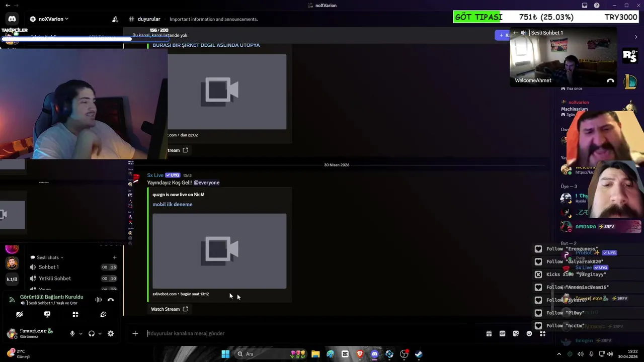Open CapCut from taskbar
Screen dimensions: 644x362
[x=345, y=354]
